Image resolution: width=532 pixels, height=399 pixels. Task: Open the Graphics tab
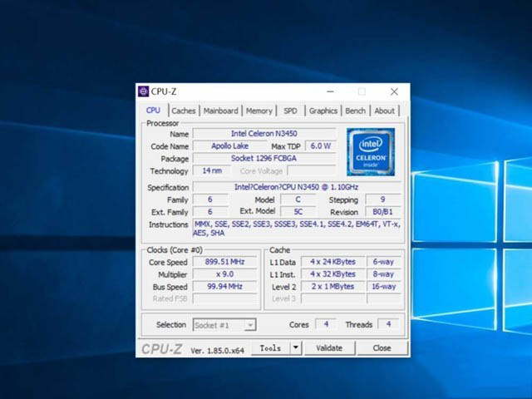(x=323, y=111)
